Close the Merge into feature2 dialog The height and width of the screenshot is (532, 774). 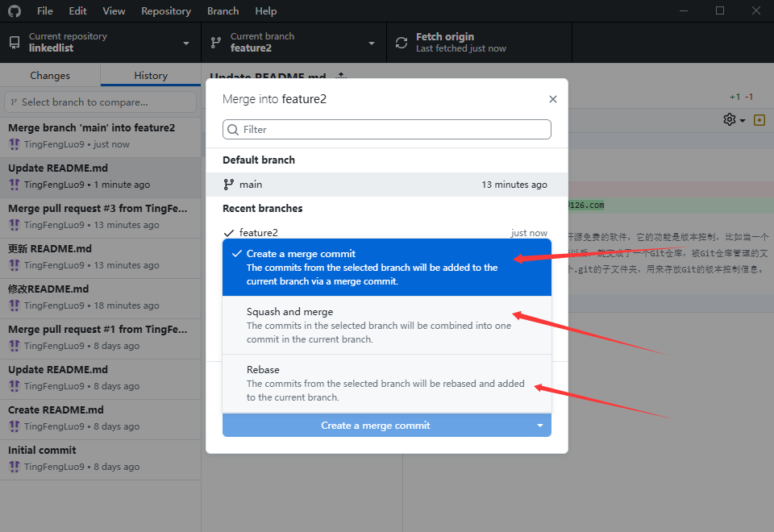tap(552, 99)
